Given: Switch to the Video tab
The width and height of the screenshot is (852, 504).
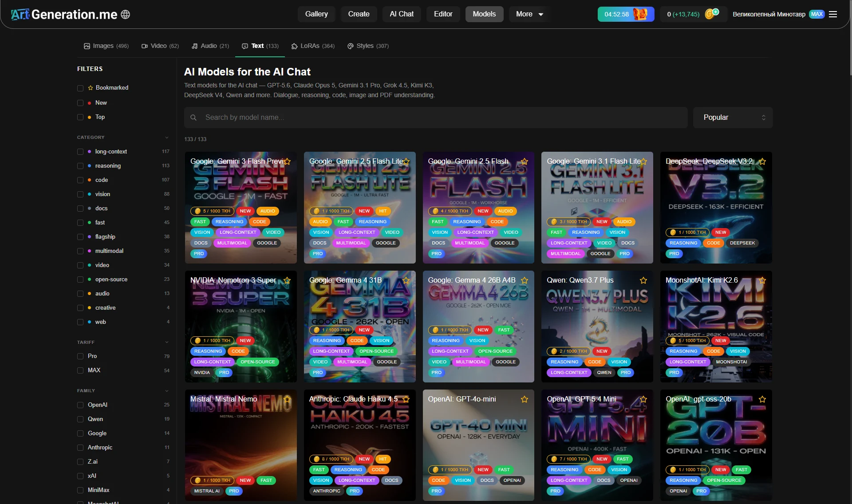Looking at the screenshot, I should coord(160,46).
